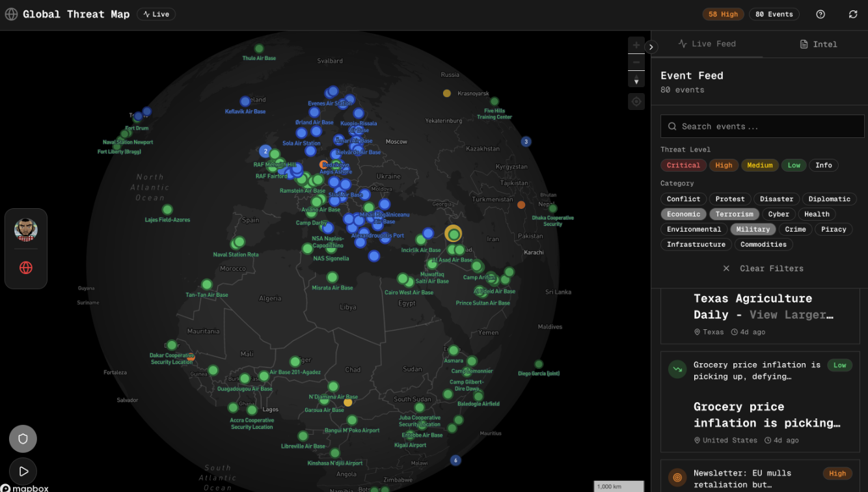
Task: Enable the Conflict category filter
Action: point(683,199)
